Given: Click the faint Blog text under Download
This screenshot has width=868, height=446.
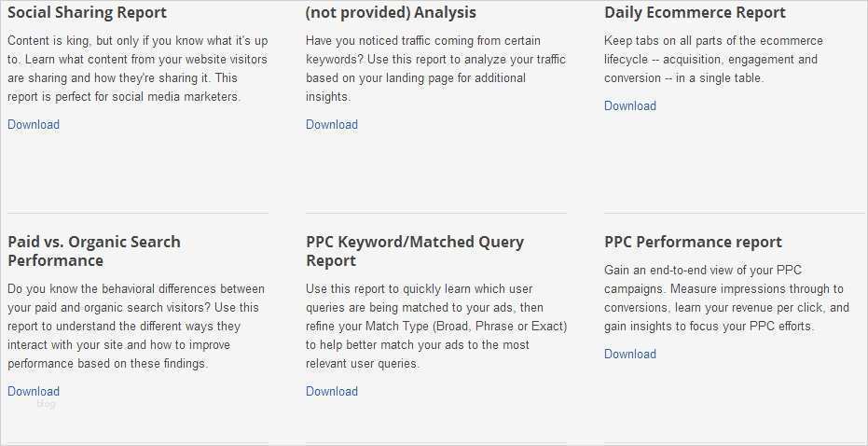Looking at the screenshot, I should coord(46,404).
